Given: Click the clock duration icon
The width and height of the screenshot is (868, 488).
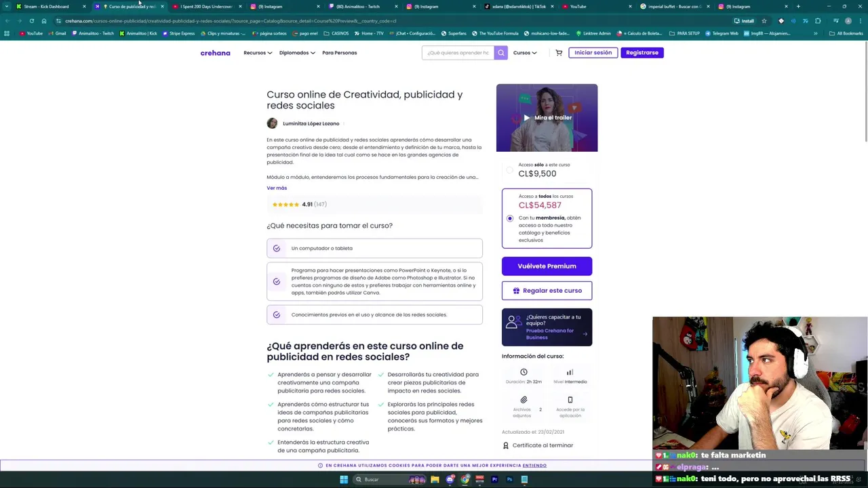Looking at the screenshot, I should pyautogui.click(x=524, y=372).
